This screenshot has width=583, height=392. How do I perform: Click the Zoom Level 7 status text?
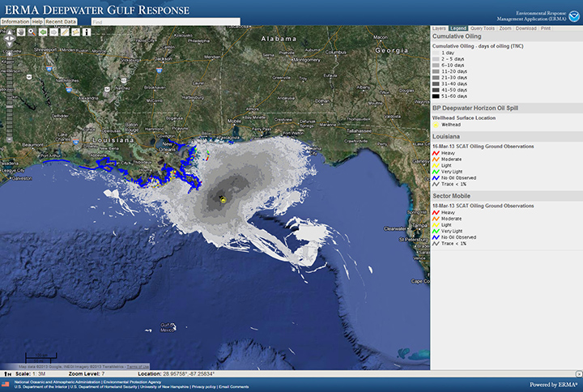(x=87, y=373)
